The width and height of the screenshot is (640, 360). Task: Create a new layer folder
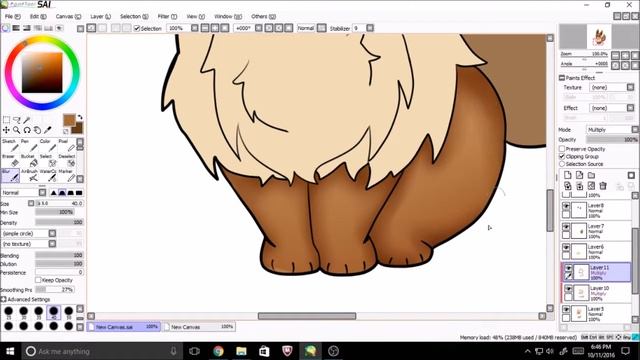tap(591, 175)
